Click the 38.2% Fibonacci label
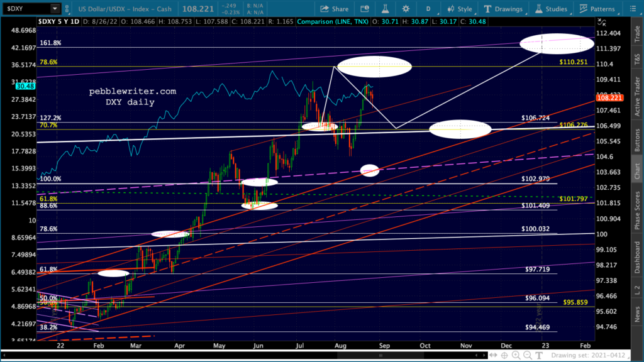The width and height of the screenshot is (644, 362). pos(48,327)
